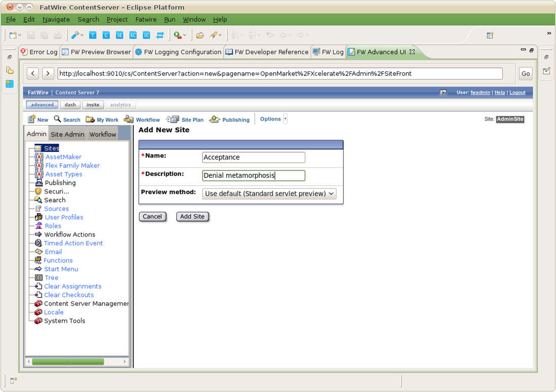This screenshot has width=556, height=392.
Task: Click the pencil toolbar icon
Action: (213, 35)
